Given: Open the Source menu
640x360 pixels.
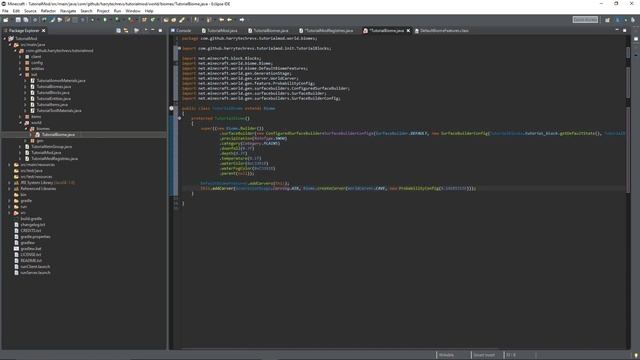Looking at the screenshot, I should tap(30, 11).
